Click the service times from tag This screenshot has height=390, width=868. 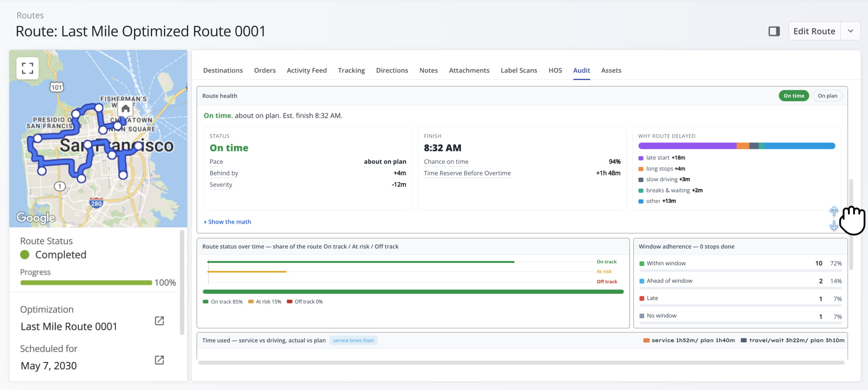[353, 340]
